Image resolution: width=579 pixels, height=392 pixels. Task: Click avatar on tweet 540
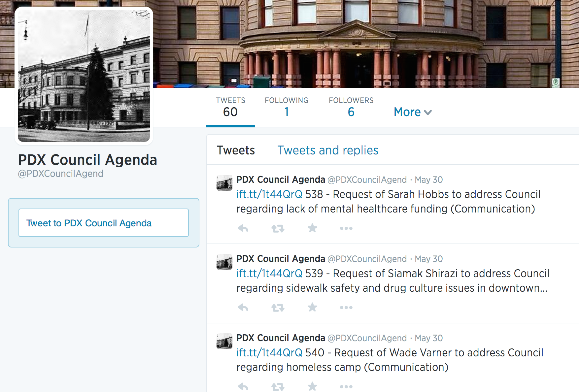[224, 341]
